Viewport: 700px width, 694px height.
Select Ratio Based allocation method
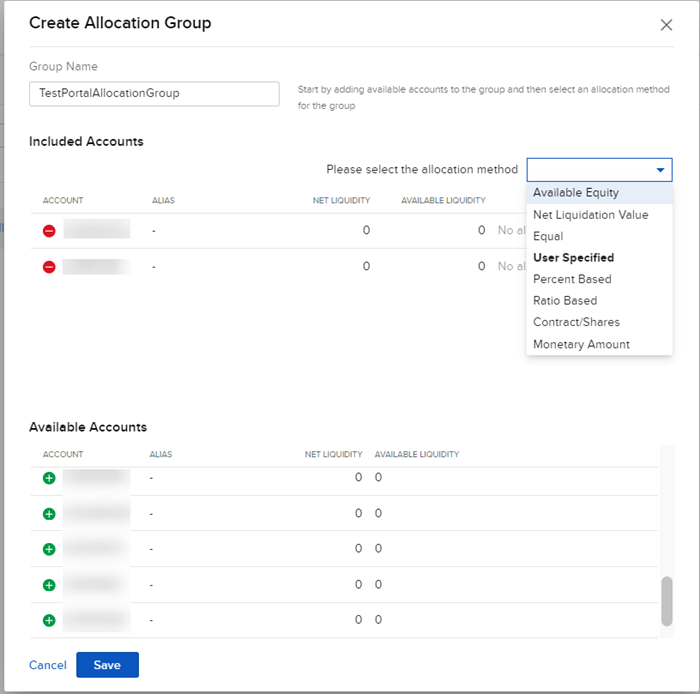pos(600,300)
